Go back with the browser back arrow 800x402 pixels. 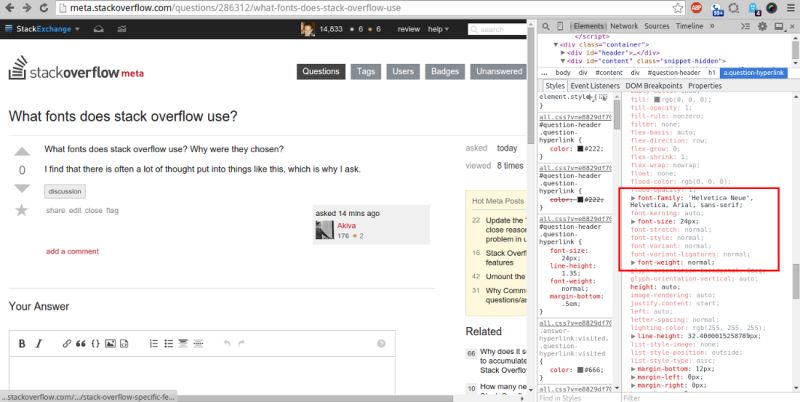[10, 8]
